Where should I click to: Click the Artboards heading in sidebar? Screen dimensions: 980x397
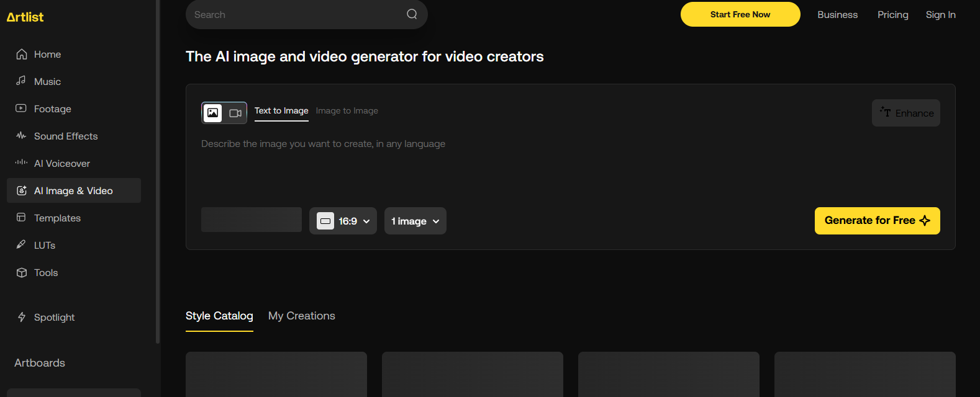[x=40, y=363]
